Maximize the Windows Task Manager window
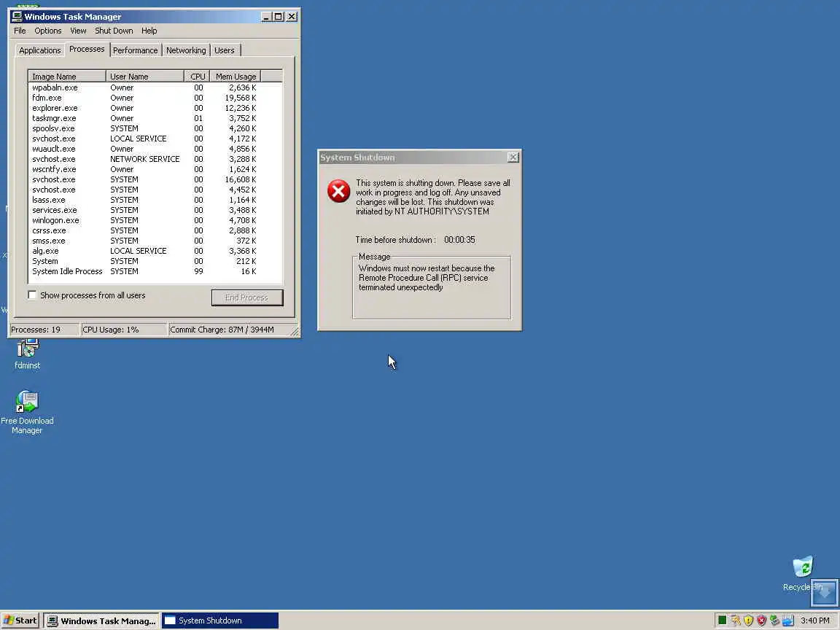This screenshot has width=840, height=630. pyautogui.click(x=278, y=17)
